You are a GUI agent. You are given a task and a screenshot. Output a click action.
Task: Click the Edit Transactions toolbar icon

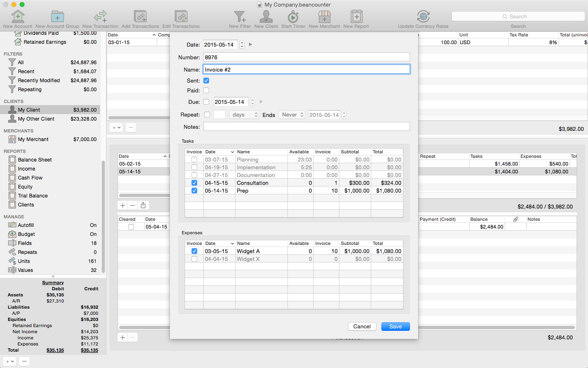[181, 16]
